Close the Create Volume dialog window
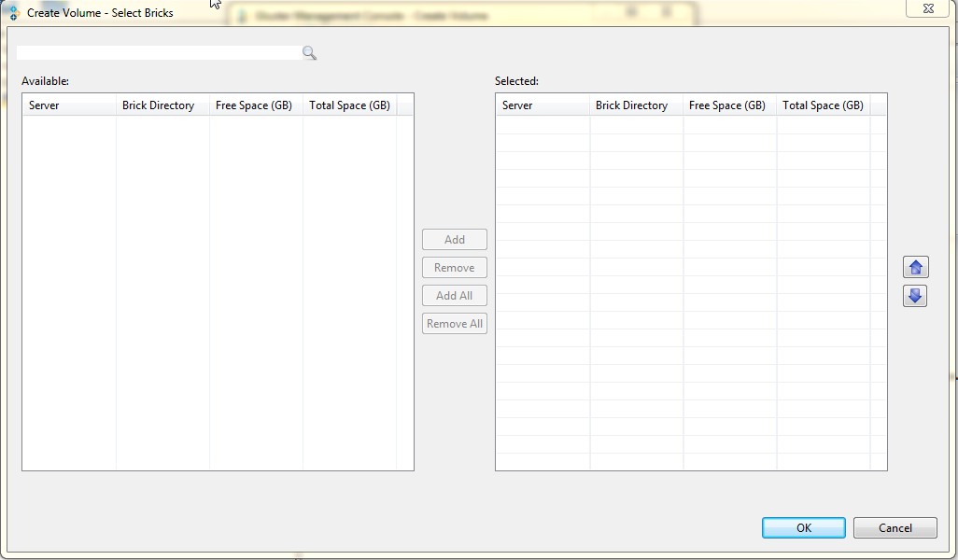 (x=927, y=8)
